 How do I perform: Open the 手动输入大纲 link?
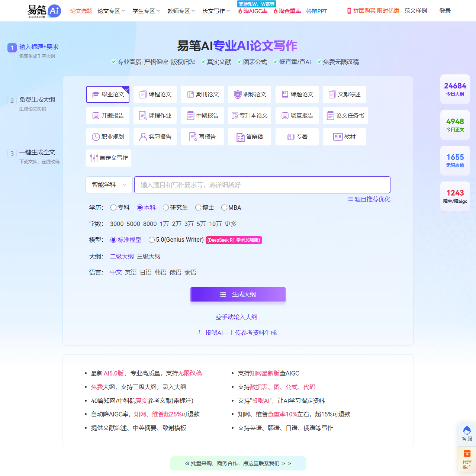point(237,317)
